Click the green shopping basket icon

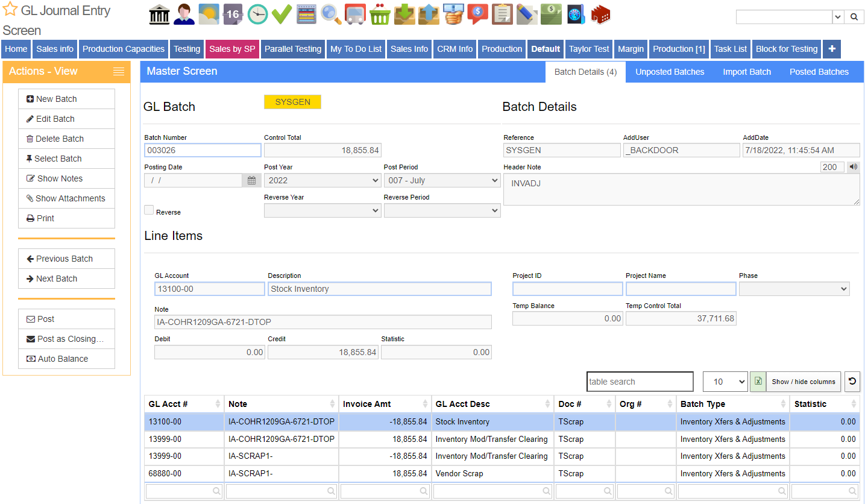(380, 14)
